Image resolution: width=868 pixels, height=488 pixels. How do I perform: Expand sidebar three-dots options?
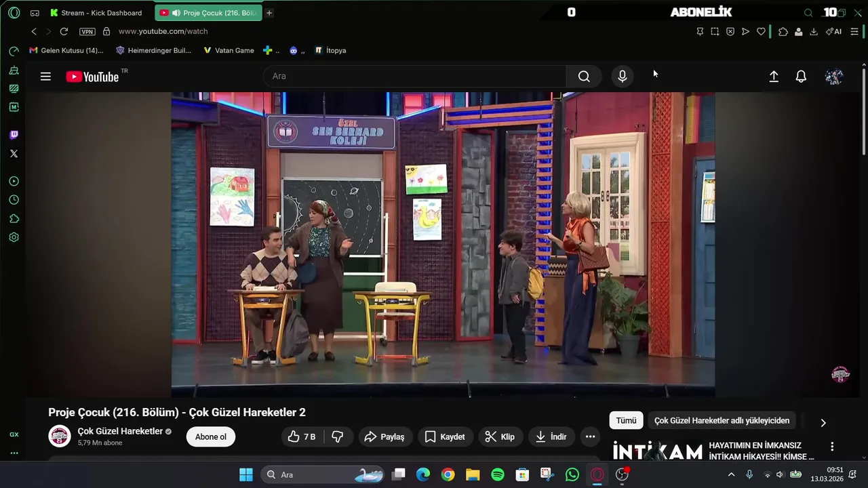coord(14,453)
